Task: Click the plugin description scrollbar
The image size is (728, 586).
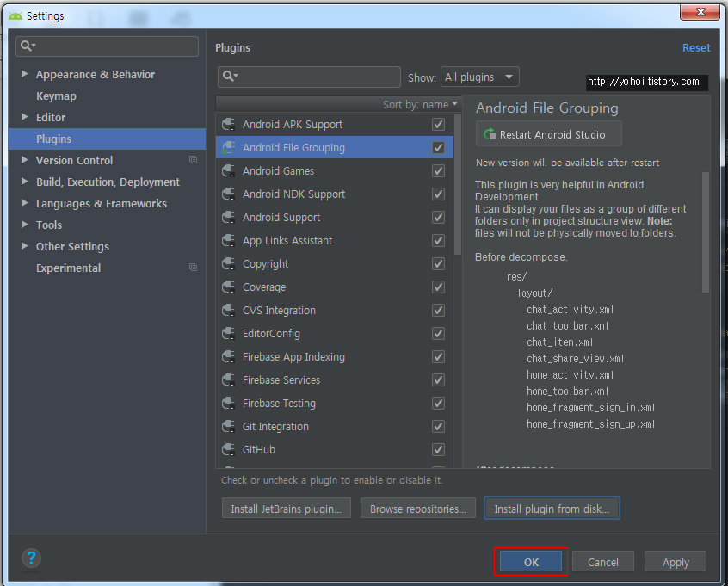Action: [706, 232]
